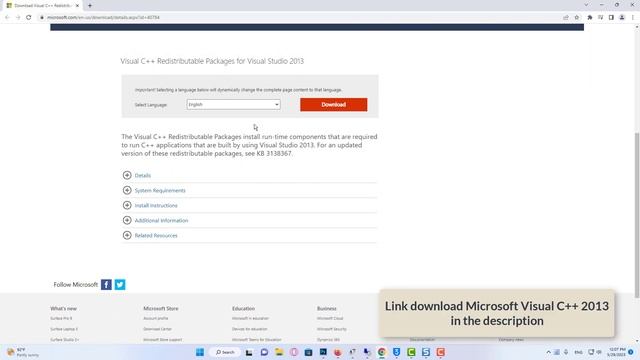Open the browser extensions puzzle icon

click(590, 18)
